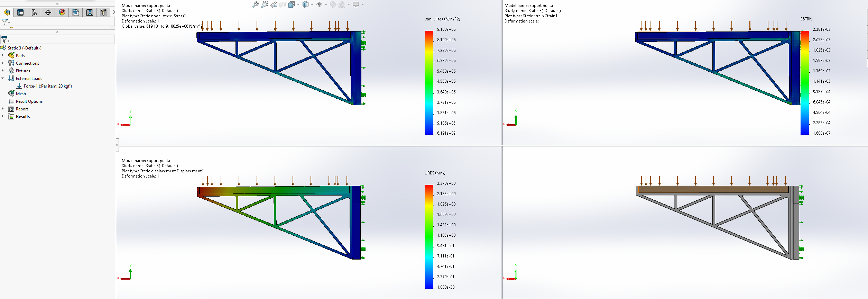Open the DisplayManager color sphere tab
This screenshot has width=868, height=299.
click(62, 12)
